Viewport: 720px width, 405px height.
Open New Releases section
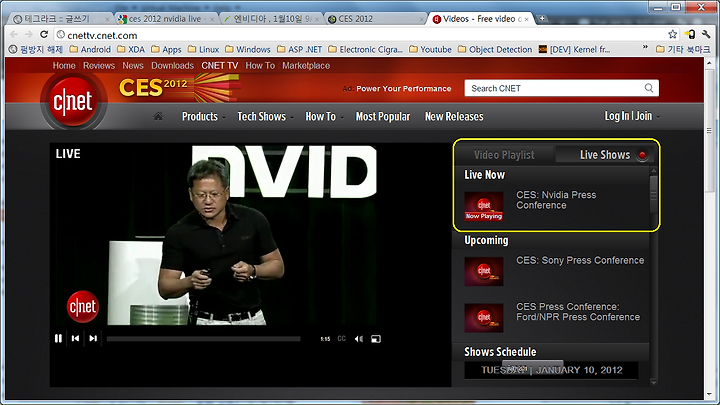454,117
